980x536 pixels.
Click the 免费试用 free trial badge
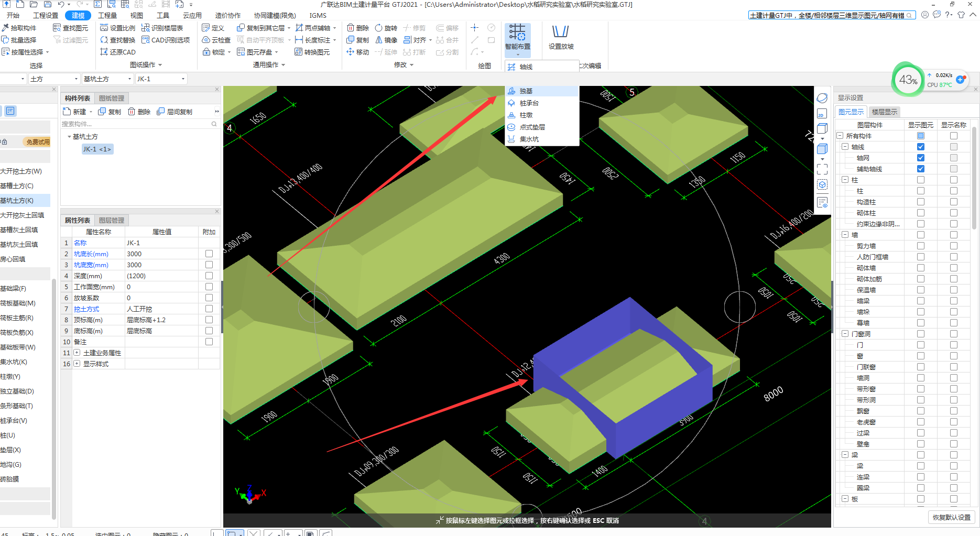(x=38, y=142)
